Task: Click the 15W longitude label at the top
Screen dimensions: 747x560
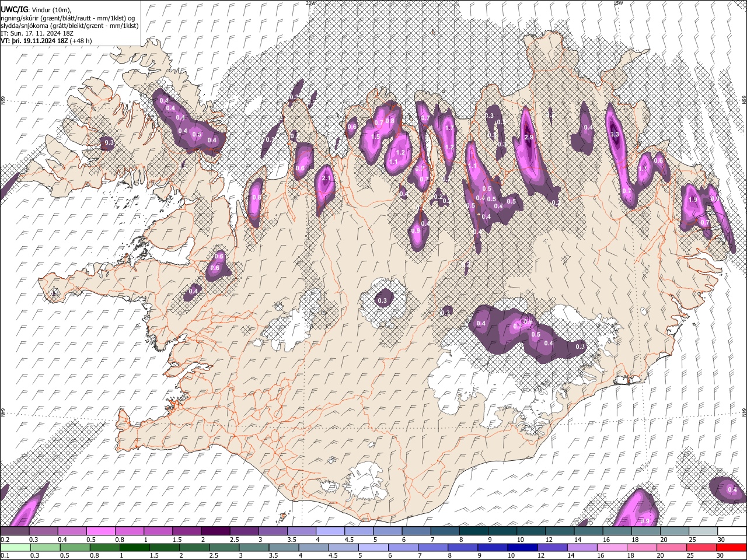Action: 618,3
